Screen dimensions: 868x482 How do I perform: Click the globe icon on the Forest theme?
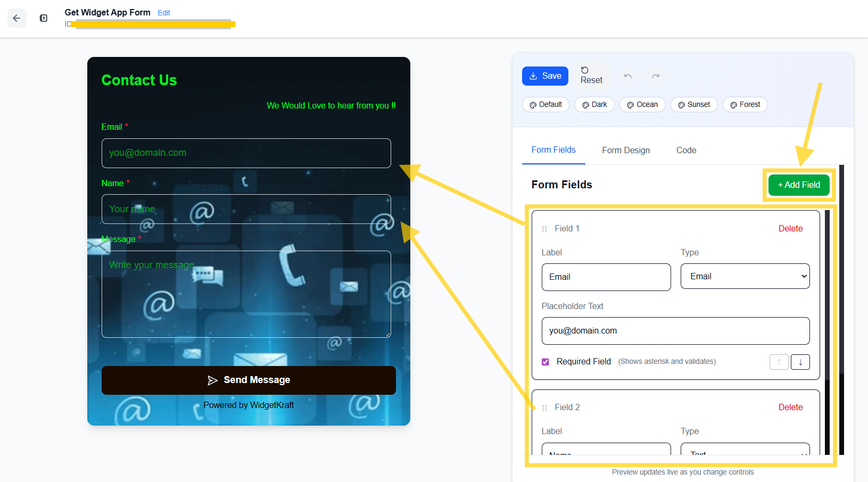[732, 104]
